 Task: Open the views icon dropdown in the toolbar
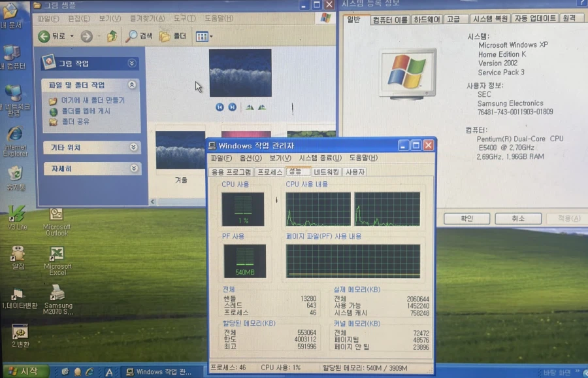pos(204,37)
